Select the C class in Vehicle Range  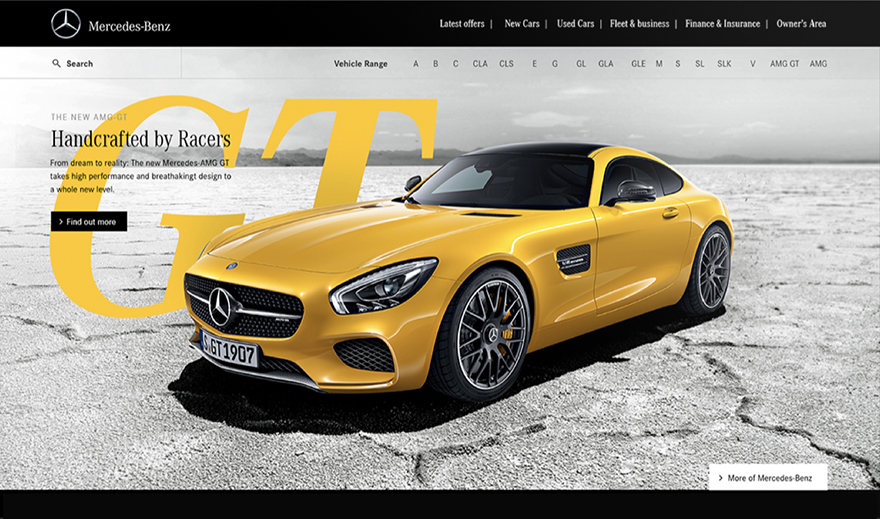(456, 64)
